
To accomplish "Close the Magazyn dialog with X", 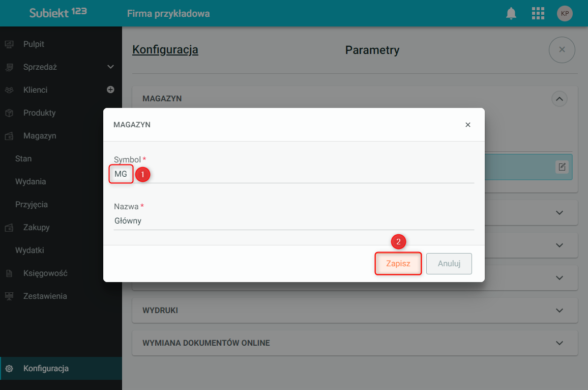I will (467, 125).
